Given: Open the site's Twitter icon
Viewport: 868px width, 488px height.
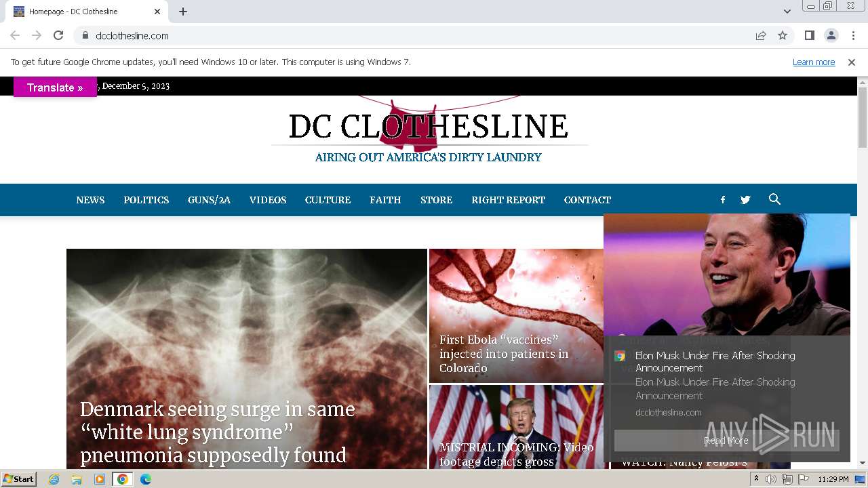Looking at the screenshot, I should tap(745, 200).
